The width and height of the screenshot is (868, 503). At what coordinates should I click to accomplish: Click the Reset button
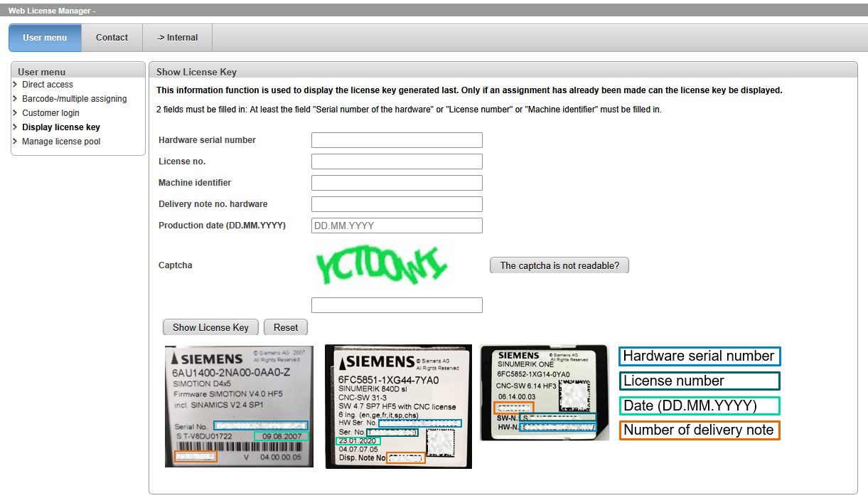tap(286, 327)
